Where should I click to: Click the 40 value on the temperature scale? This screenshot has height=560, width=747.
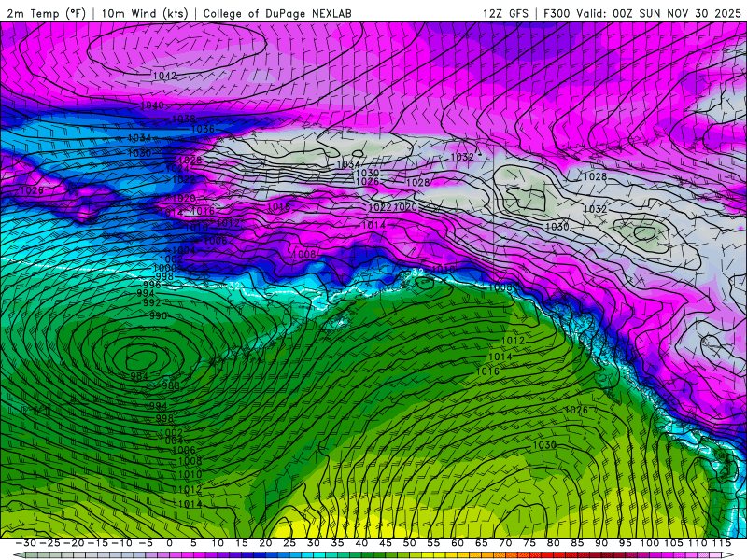pos(361,543)
